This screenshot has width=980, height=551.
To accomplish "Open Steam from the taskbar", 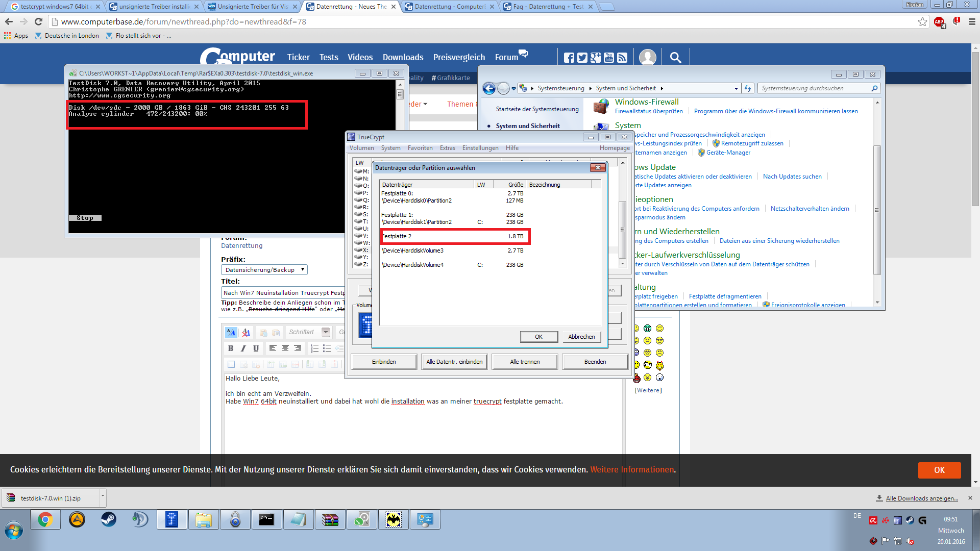I will pyautogui.click(x=108, y=520).
